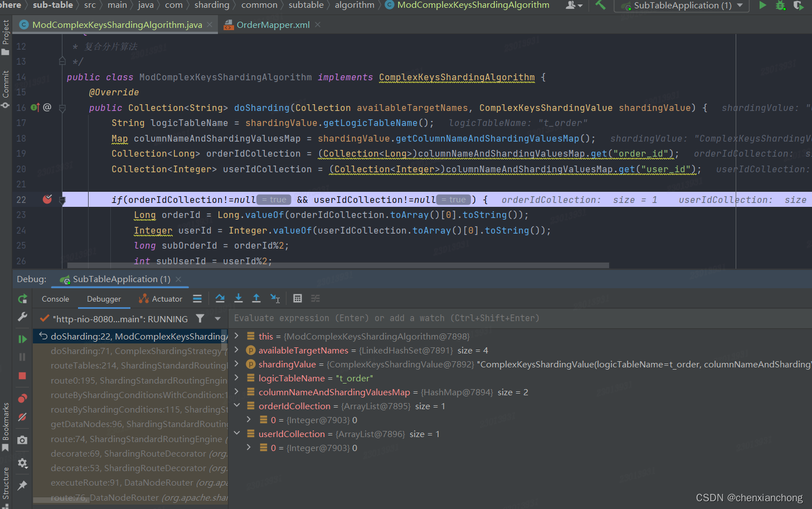Screen dimensions: 812x509
Task: Click the Evaluate expression input field
Action: tap(519, 318)
